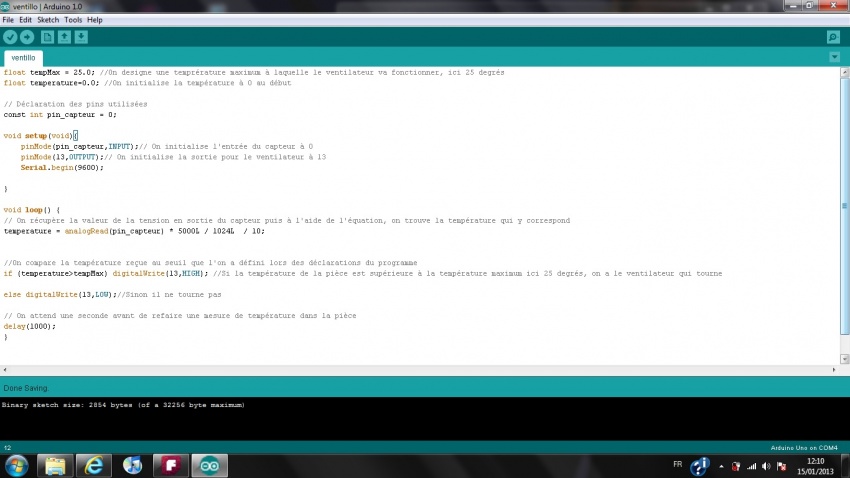Viewport: 850px width, 478px height.
Task: Open the Action Center flag icon
Action: point(781,466)
